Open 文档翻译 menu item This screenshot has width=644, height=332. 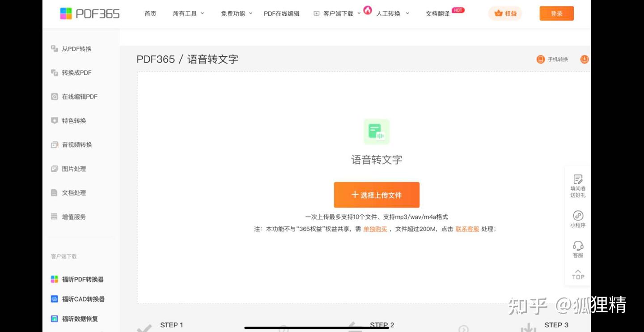coord(437,13)
